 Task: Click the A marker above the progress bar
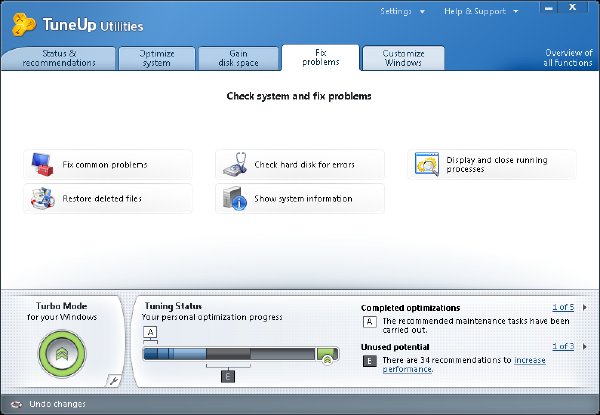pyautogui.click(x=150, y=332)
